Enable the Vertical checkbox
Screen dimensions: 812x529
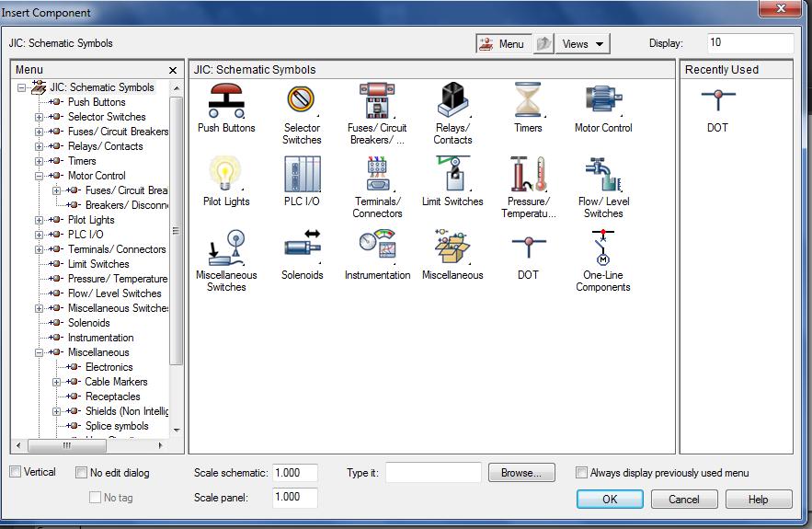pyautogui.click(x=16, y=471)
